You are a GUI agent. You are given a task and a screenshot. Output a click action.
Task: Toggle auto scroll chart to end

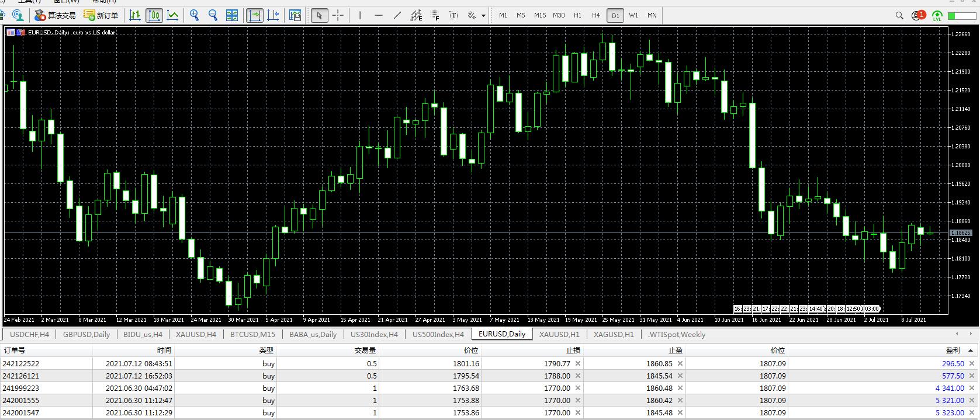click(x=255, y=15)
